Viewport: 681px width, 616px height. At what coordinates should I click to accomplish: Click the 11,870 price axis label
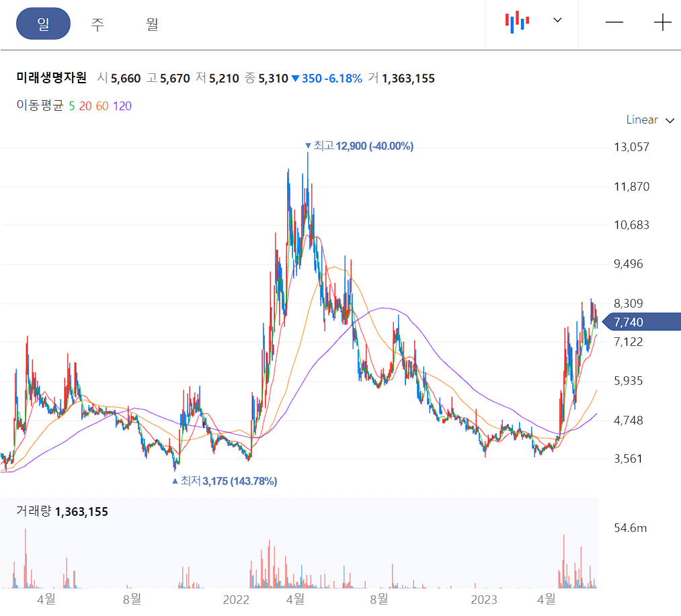click(631, 187)
